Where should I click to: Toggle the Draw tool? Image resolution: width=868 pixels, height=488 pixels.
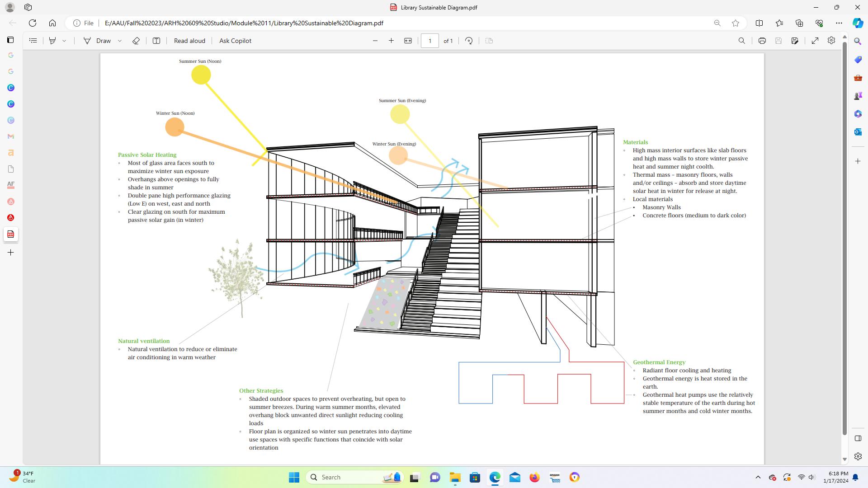coord(97,41)
